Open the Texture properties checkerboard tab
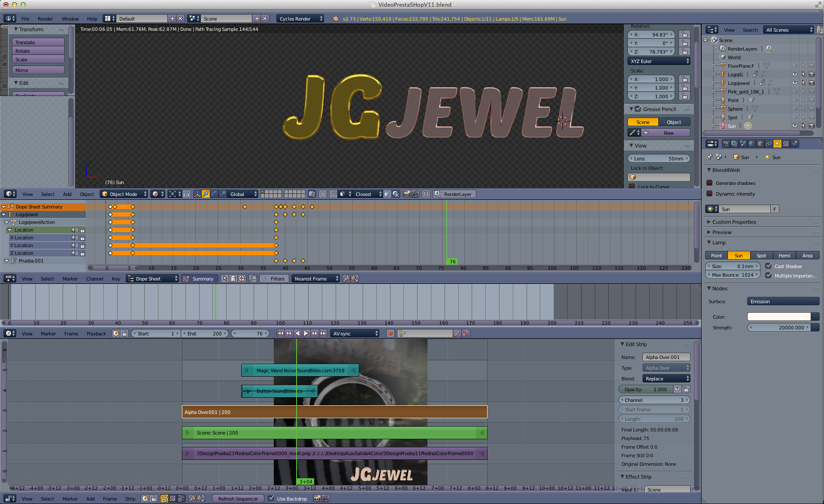The width and height of the screenshot is (824, 504). point(786,144)
